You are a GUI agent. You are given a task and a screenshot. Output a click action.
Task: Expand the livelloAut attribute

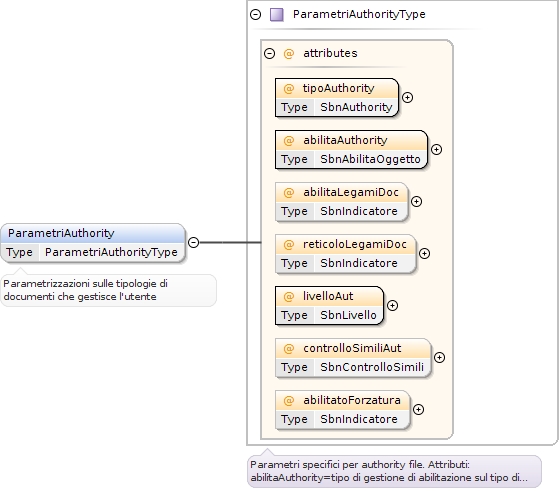pyautogui.click(x=392, y=306)
